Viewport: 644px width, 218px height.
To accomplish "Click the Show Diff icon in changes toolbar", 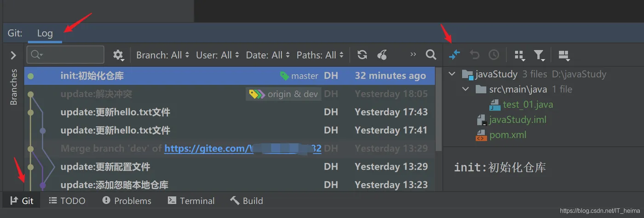I will (x=454, y=55).
